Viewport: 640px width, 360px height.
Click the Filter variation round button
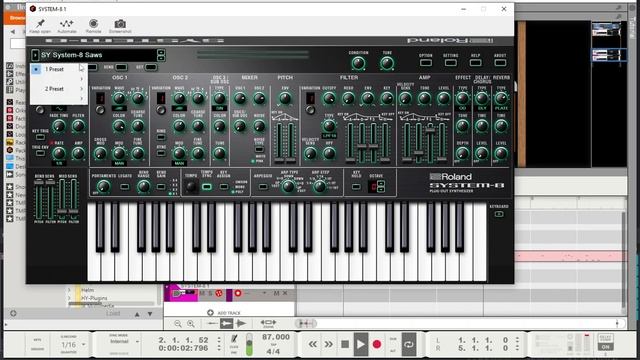(310, 109)
